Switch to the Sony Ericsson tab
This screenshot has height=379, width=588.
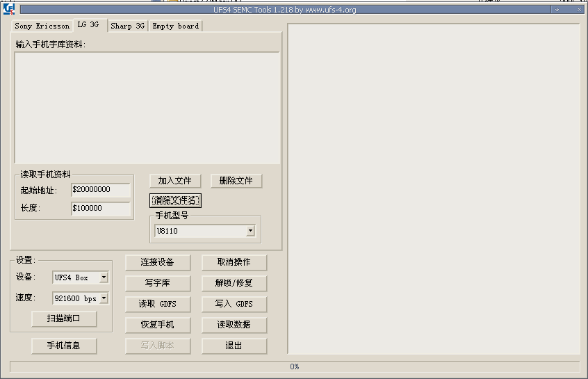pos(42,26)
